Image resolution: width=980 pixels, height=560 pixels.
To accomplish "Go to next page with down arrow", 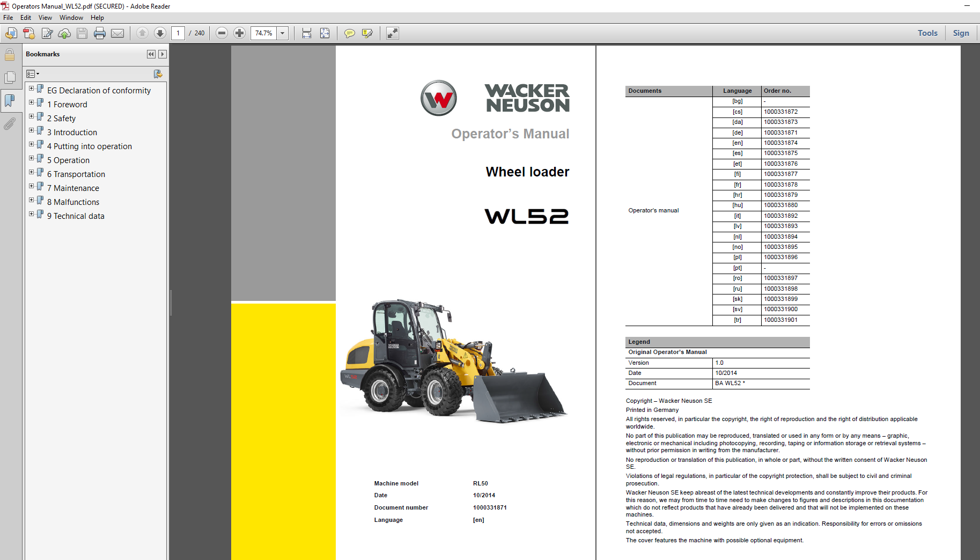I will [160, 33].
